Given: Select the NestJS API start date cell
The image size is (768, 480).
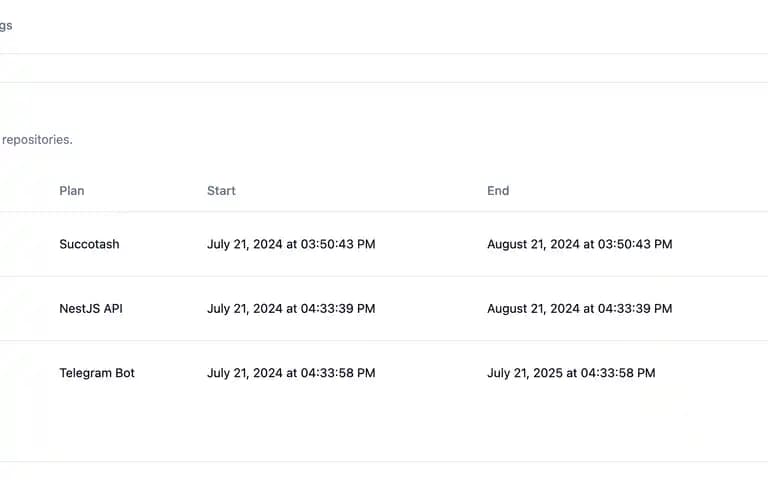Looking at the screenshot, I should pos(291,309).
